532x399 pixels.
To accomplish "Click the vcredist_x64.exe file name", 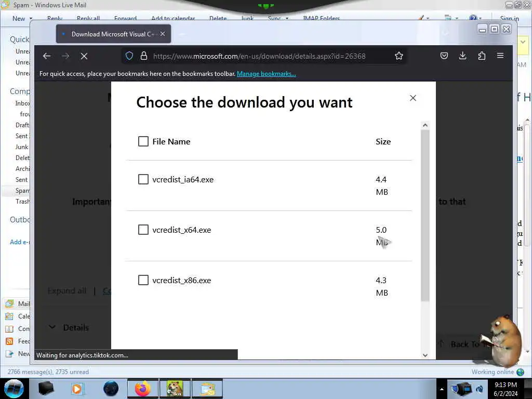I will pos(181,230).
